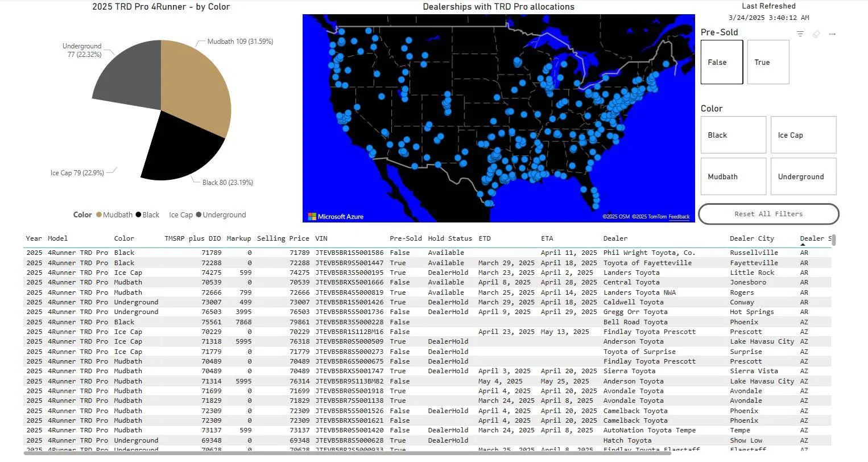Click the Mudbath legend marker dot

(x=99, y=215)
